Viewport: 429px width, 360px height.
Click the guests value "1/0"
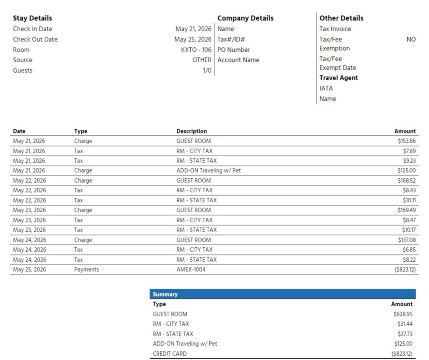[207, 71]
